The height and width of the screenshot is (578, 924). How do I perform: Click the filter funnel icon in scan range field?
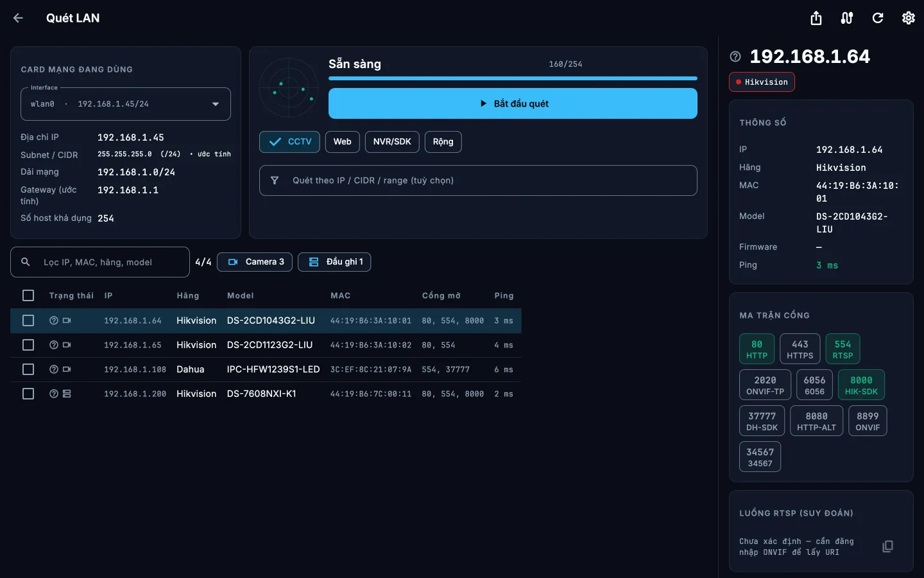[275, 180]
